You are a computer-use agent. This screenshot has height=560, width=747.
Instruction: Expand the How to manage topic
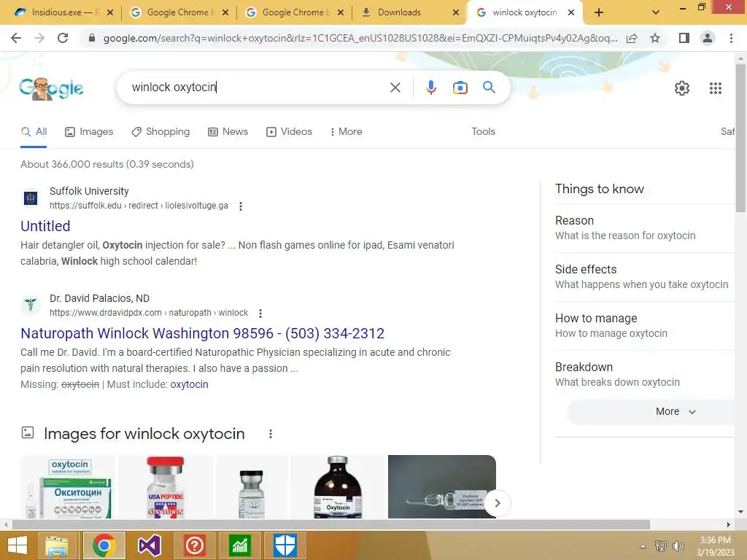pos(646,326)
